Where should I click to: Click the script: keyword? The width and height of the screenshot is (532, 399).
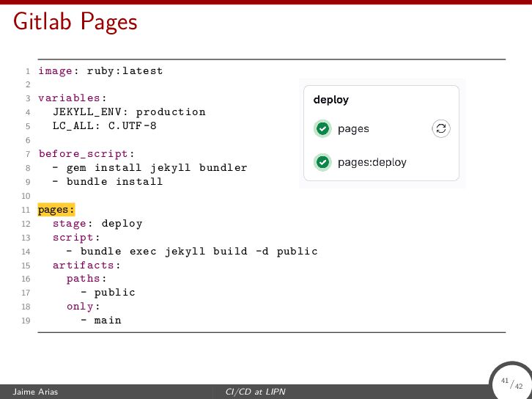point(76,238)
